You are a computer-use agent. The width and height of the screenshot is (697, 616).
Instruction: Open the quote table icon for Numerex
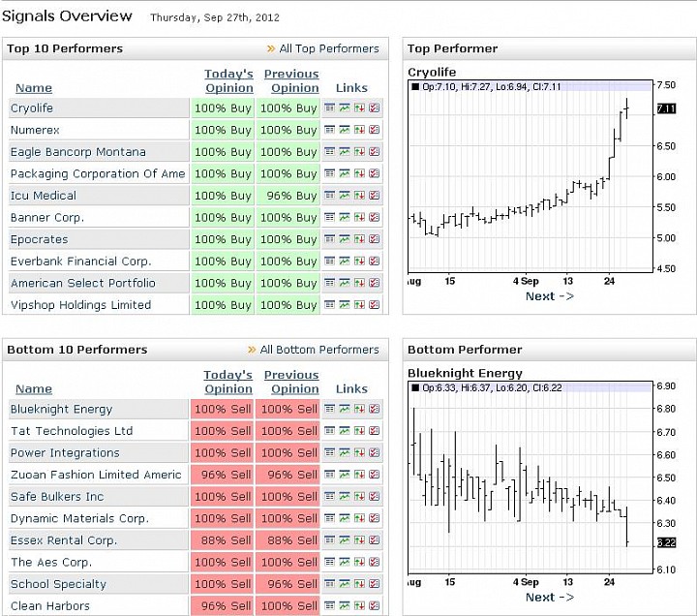(x=329, y=130)
